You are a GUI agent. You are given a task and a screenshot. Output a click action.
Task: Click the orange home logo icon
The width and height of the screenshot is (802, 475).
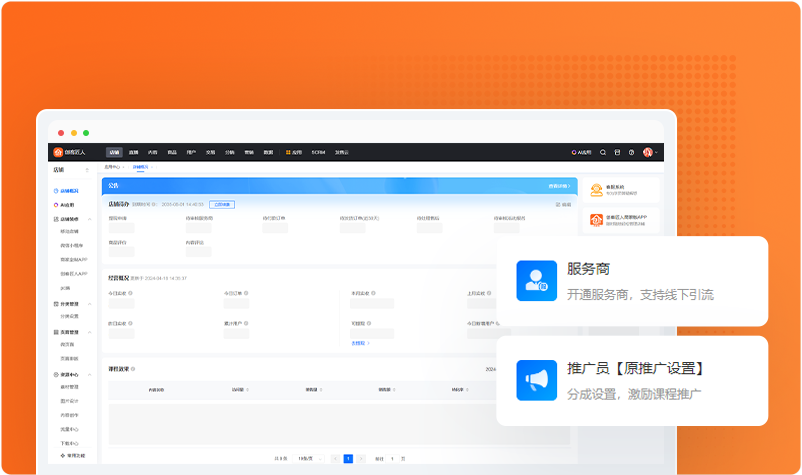(59, 152)
